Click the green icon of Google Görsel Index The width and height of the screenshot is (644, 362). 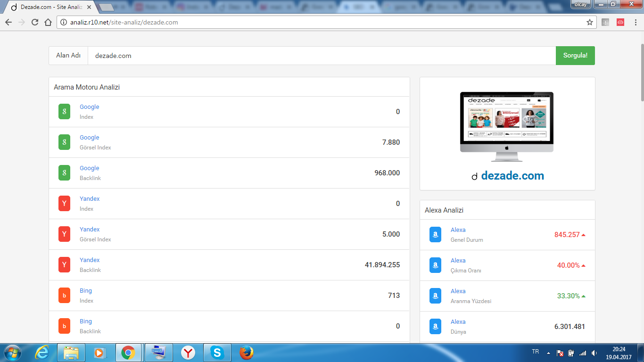point(64,142)
